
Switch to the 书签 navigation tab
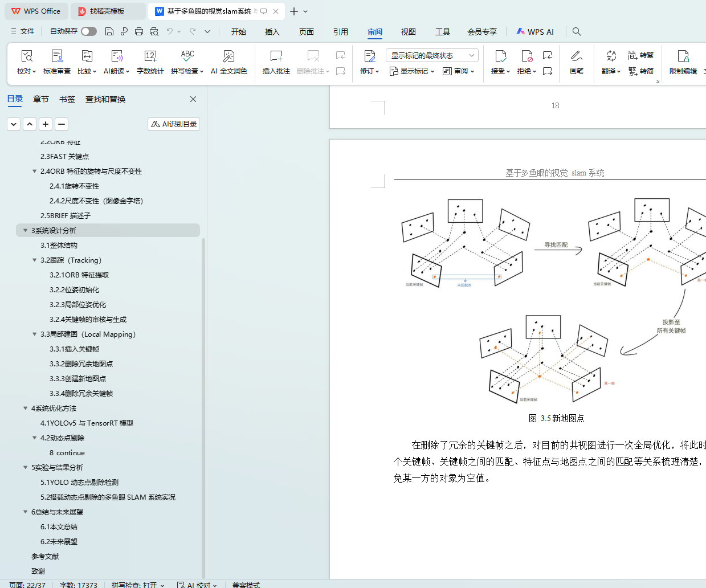pos(67,99)
